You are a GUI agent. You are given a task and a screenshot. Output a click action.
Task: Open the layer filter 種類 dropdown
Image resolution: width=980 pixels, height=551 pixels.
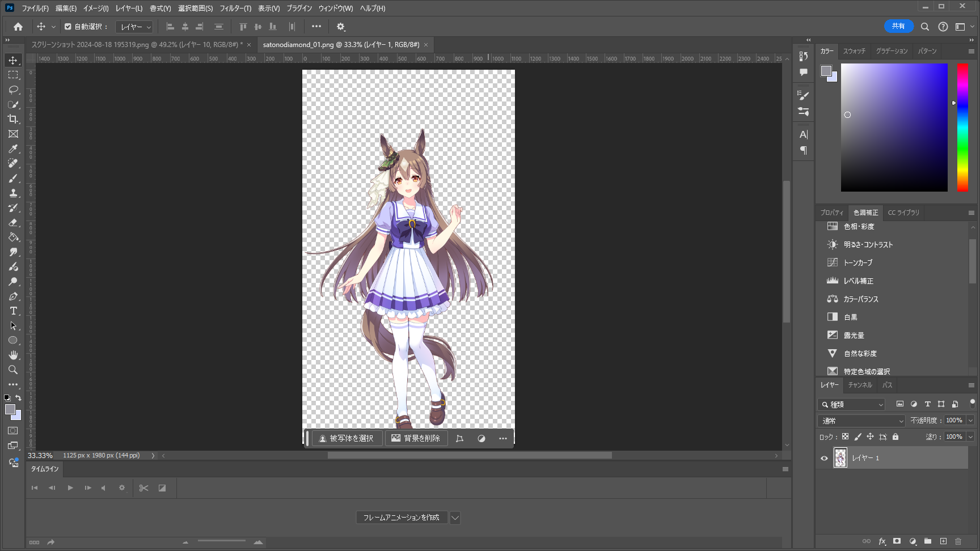point(851,404)
